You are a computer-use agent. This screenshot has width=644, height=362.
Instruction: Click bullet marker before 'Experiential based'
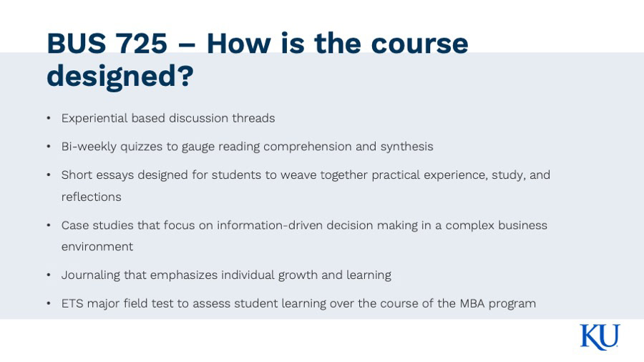(x=49, y=118)
